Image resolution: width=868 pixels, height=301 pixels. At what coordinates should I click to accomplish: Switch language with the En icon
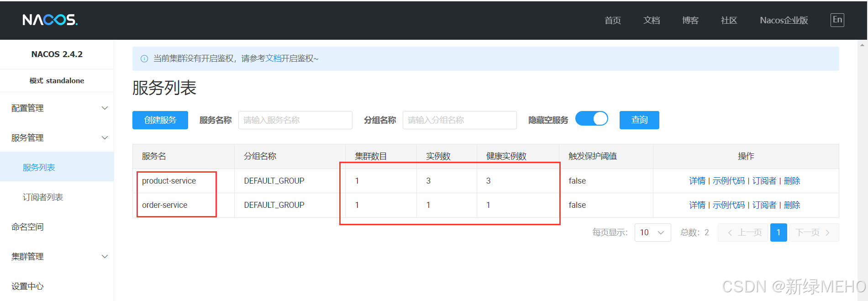837,20
